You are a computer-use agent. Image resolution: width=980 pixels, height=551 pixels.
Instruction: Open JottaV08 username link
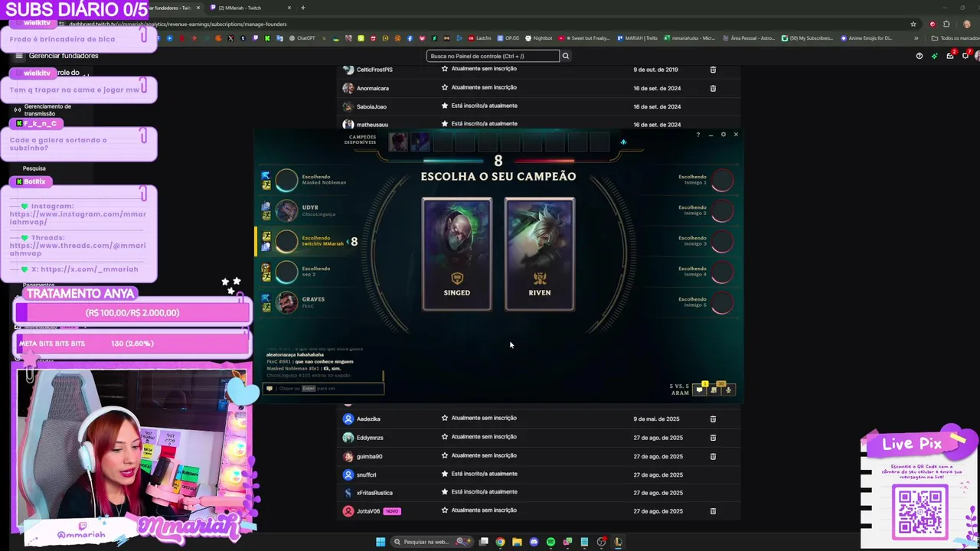click(368, 511)
